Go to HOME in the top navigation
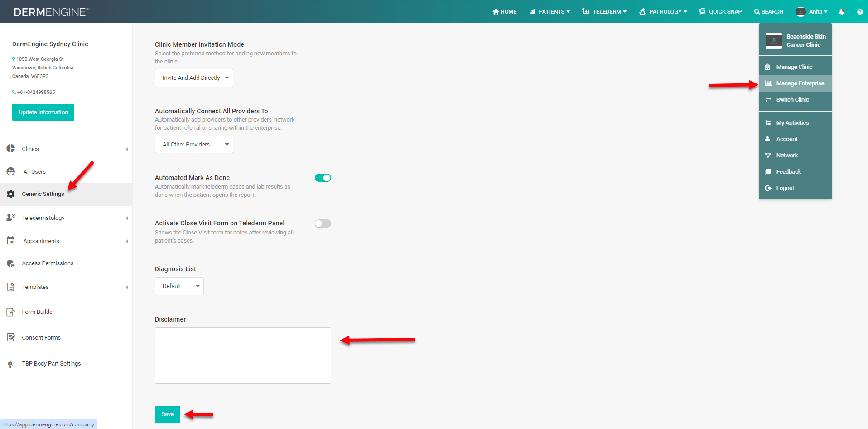 coord(505,12)
